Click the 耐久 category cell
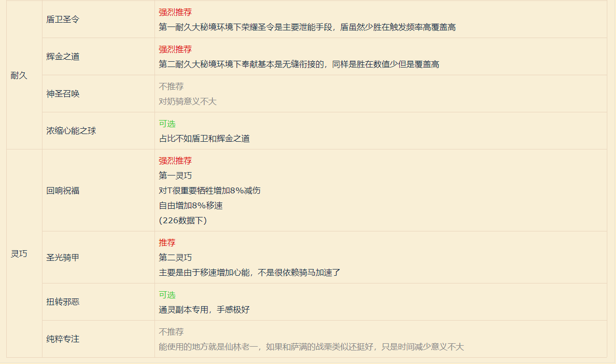The image size is (616, 364). click(x=19, y=75)
